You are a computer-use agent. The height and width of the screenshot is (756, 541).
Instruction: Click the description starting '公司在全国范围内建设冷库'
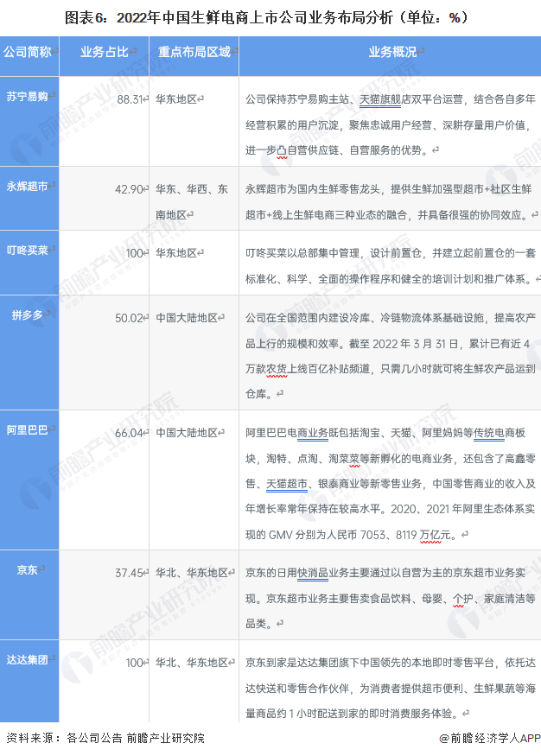[x=390, y=356]
